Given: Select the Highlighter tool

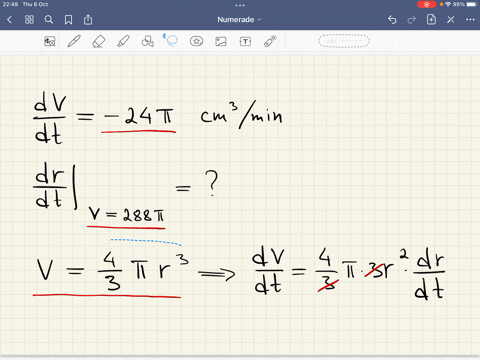Looking at the screenshot, I should [123, 41].
